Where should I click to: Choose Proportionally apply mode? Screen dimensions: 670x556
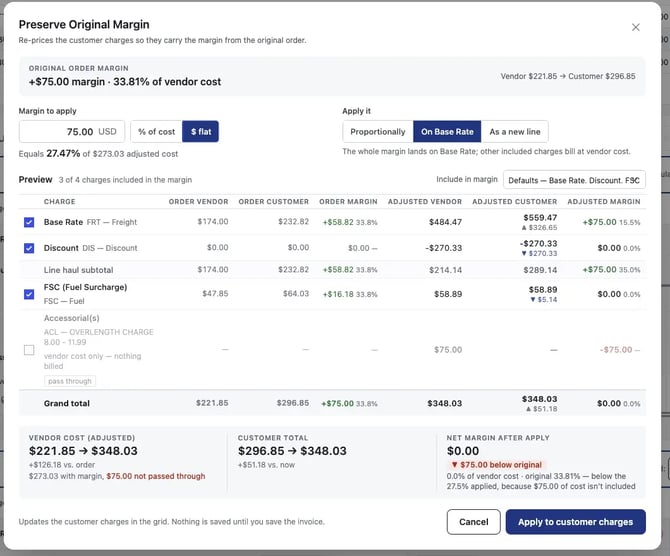pos(378,132)
